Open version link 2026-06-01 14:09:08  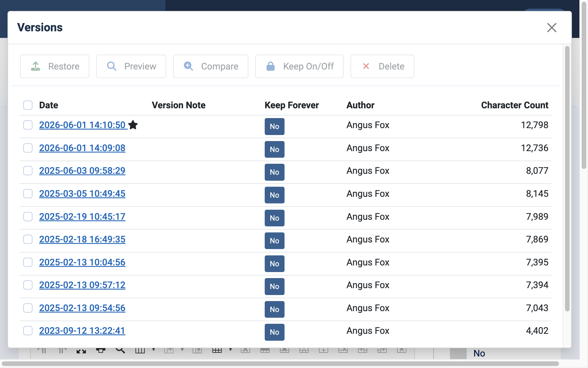82,148
